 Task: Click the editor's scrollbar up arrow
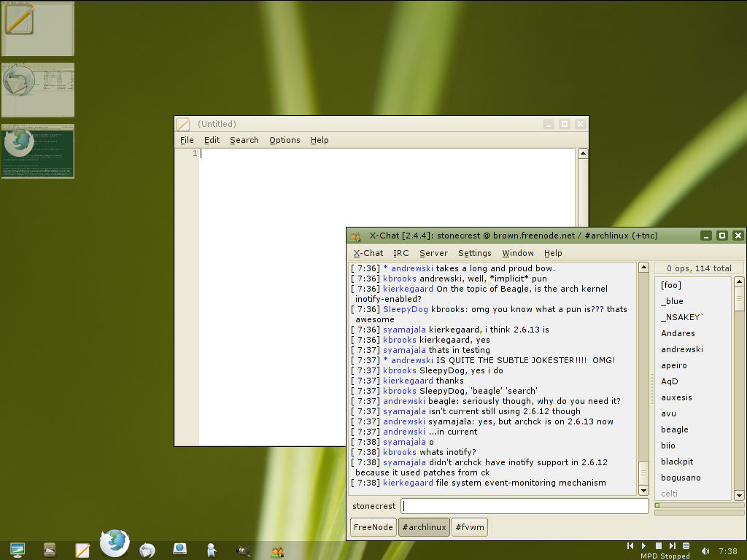[x=583, y=153]
